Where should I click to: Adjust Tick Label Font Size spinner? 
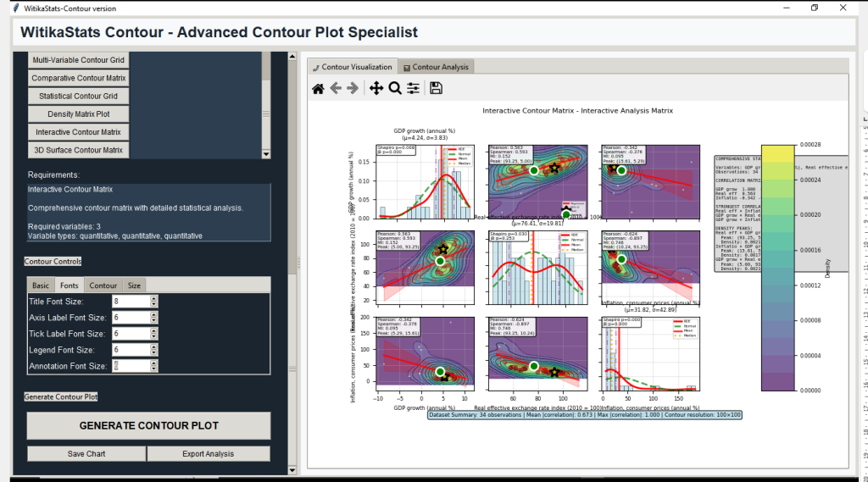pos(154,334)
